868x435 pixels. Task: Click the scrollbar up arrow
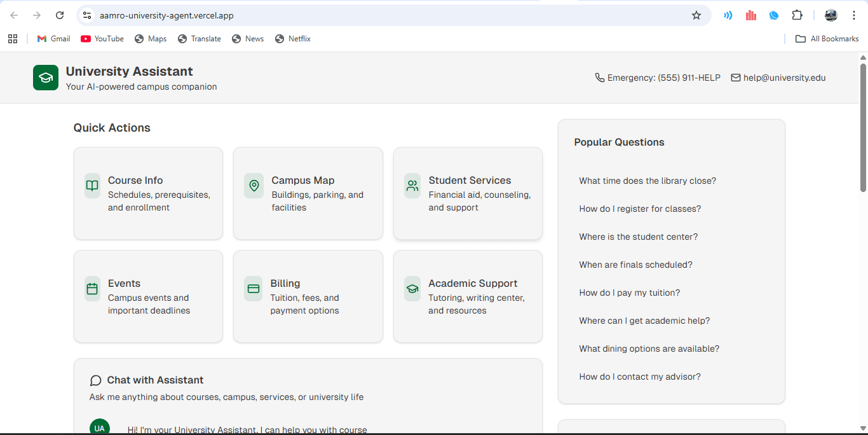[x=863, y=57]
